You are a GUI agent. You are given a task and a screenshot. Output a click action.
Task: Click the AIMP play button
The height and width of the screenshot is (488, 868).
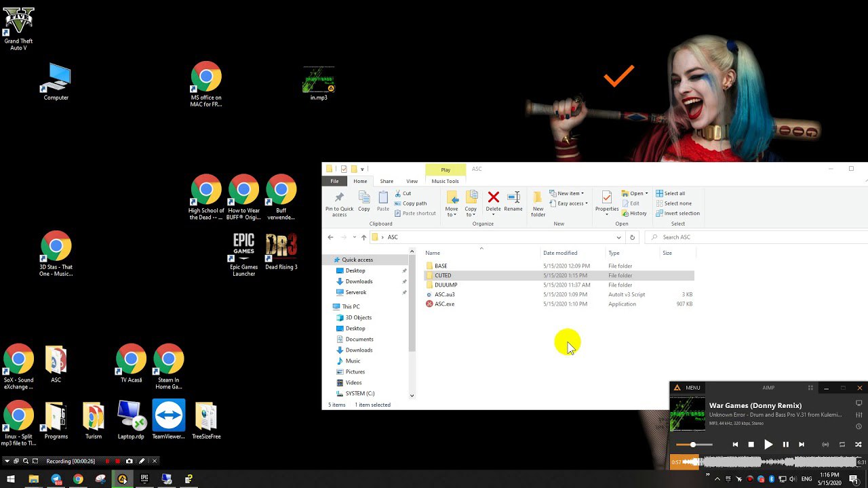pos(768,445)
